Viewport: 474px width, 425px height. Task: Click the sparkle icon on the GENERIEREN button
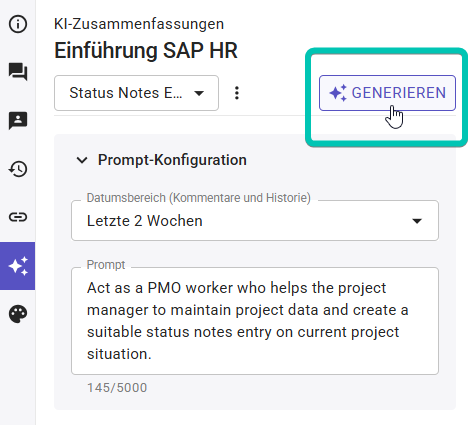pos(338,93)
